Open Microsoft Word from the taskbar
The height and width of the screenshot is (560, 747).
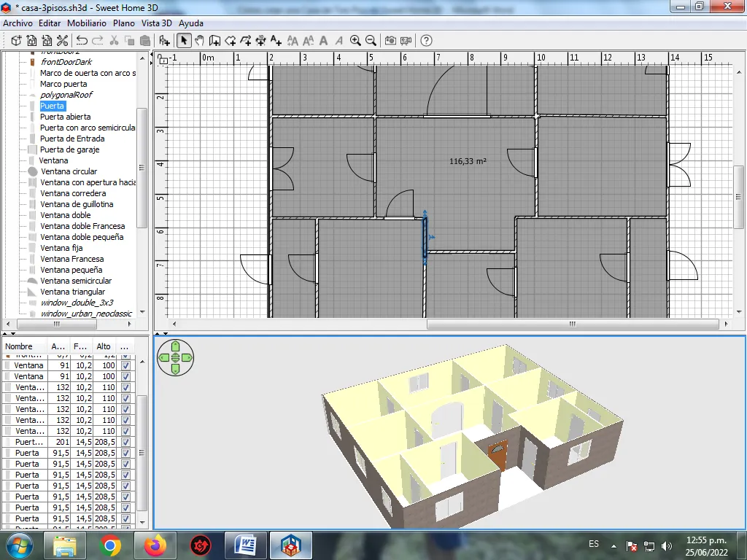(x=246, y=545)
